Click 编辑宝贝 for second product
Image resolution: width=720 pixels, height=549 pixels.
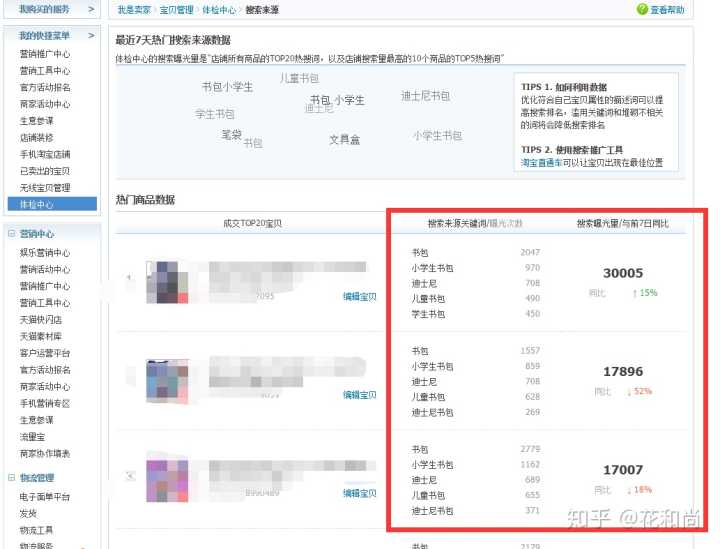click(x=360, y=395)
